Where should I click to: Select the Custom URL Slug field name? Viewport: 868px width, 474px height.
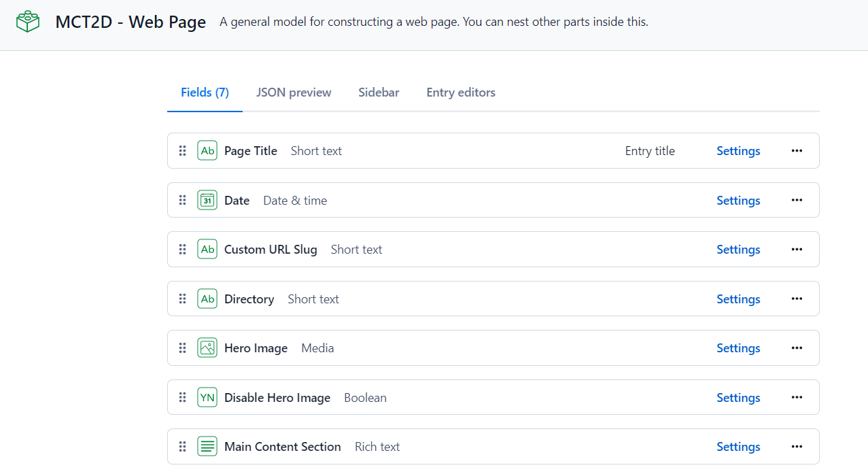coord(271,250)
